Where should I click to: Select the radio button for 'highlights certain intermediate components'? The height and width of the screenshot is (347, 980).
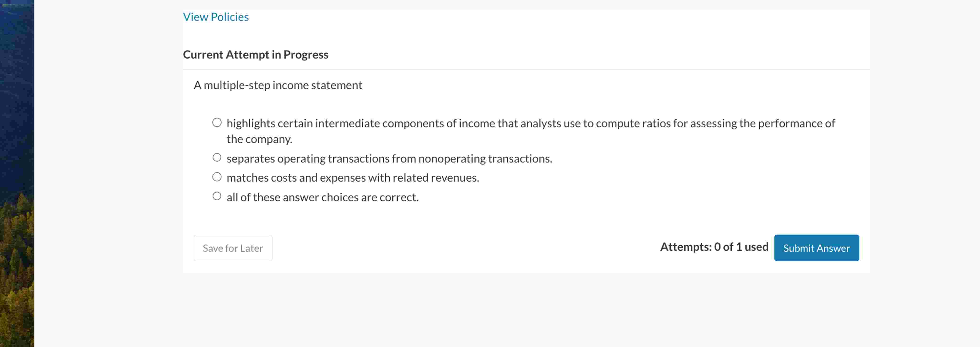click(x=217, y=123)
